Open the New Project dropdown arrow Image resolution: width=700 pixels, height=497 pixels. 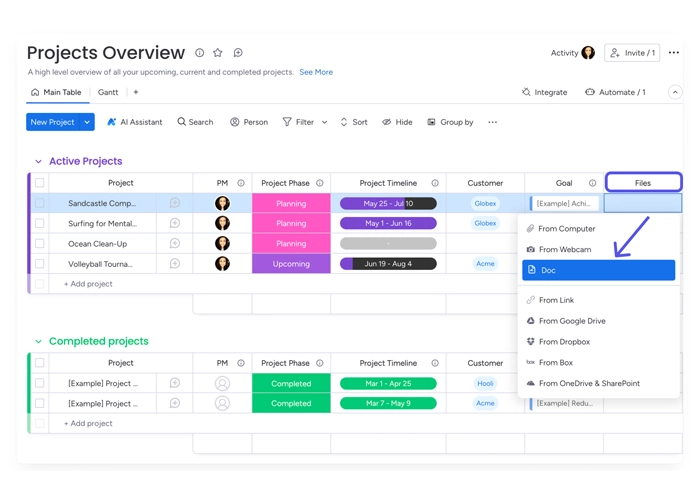[87, 122]
